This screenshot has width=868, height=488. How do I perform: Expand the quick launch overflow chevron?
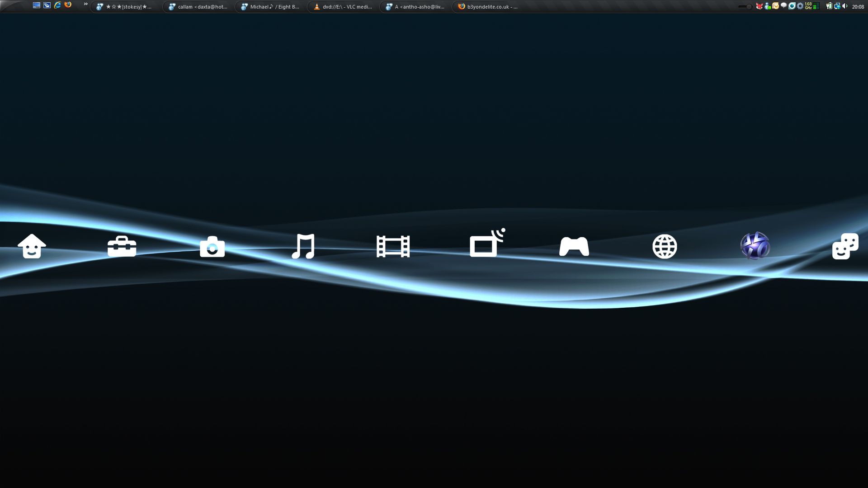[x=86, y=4]
